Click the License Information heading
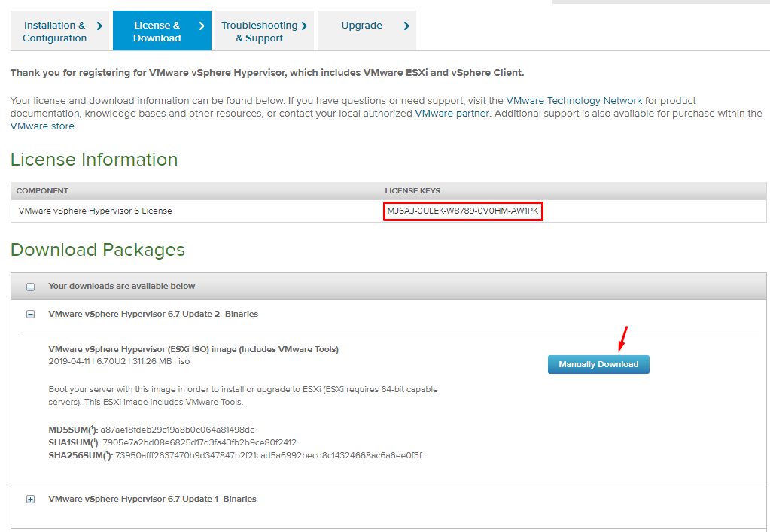 tap(94, 160)
